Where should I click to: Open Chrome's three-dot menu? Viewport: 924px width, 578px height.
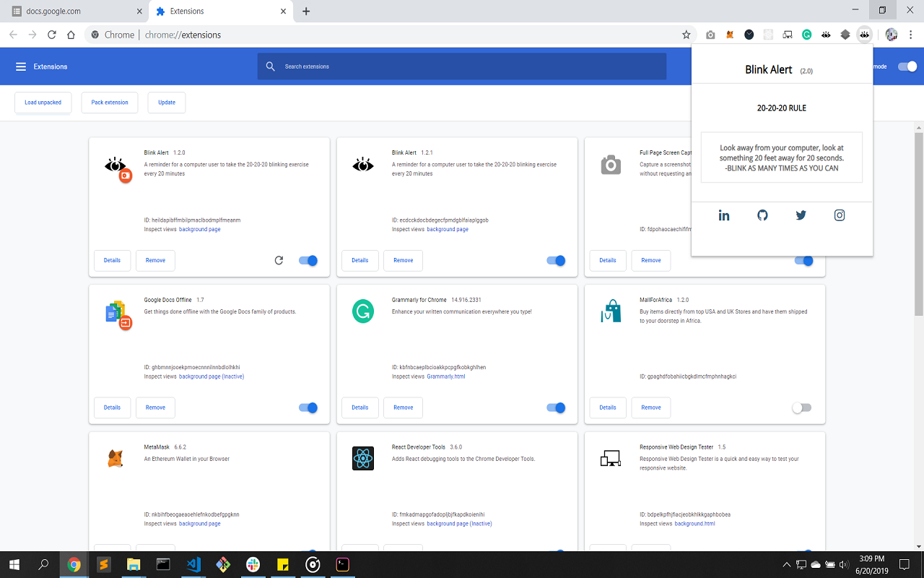(x=911, y=34)
